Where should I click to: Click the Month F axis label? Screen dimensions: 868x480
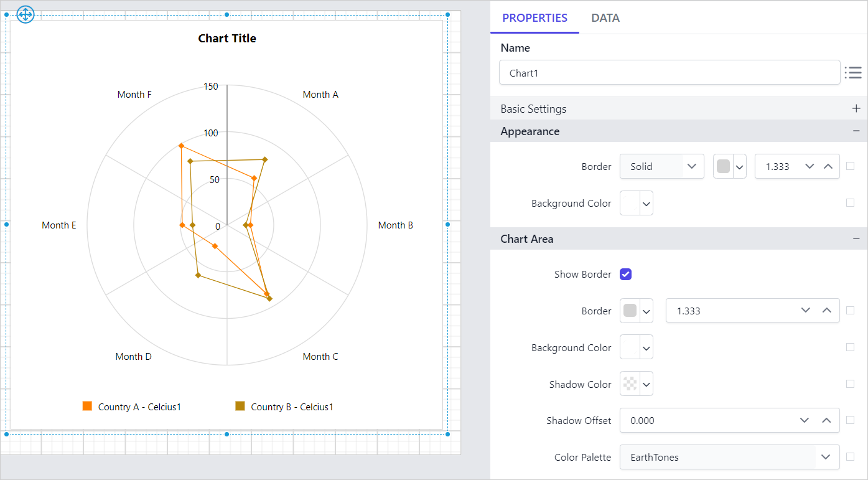[134, 94]
